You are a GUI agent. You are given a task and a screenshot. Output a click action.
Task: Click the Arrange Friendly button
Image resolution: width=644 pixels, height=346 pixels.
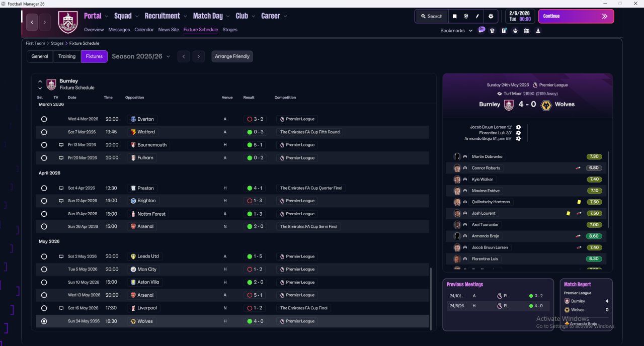[x=232, y=56]
